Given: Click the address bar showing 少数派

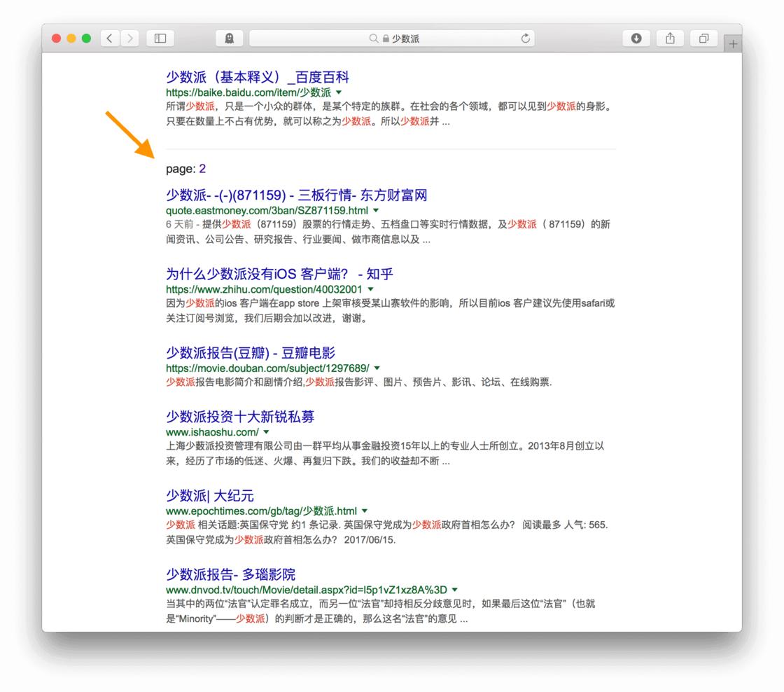Looking at the screenshot, I should coord(391,39).
